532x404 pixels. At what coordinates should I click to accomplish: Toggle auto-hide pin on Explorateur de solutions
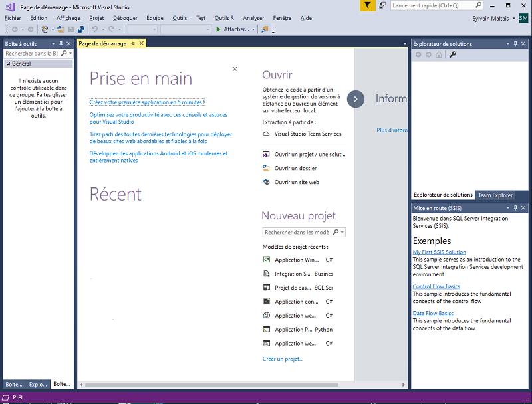tap(516, 44)
